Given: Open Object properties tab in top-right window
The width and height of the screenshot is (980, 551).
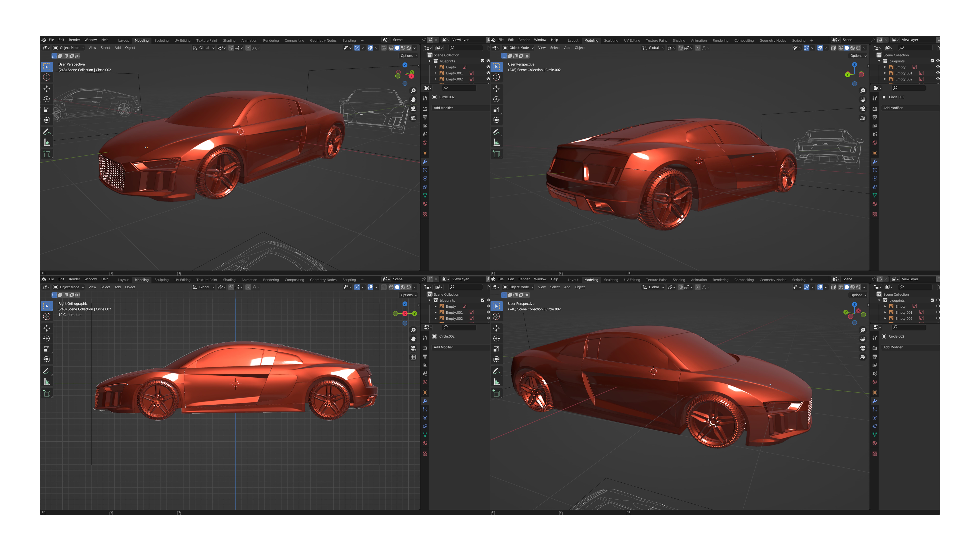Looking at the screenshot, I should pos(875,153).
